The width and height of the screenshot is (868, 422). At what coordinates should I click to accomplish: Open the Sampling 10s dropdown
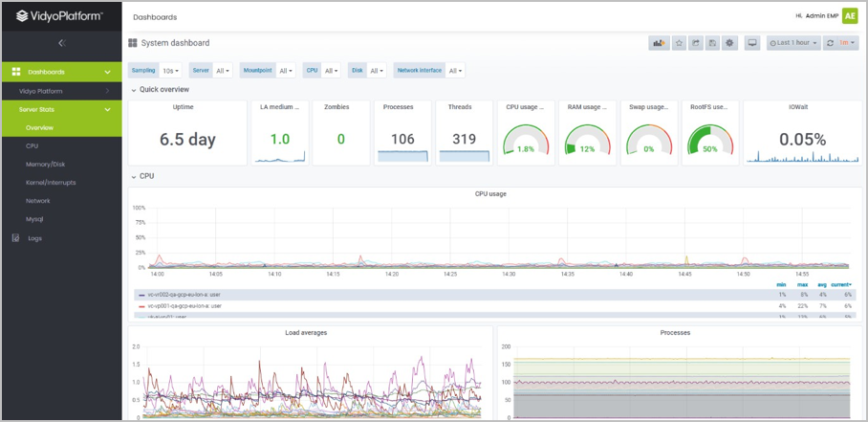click(171, 71)
